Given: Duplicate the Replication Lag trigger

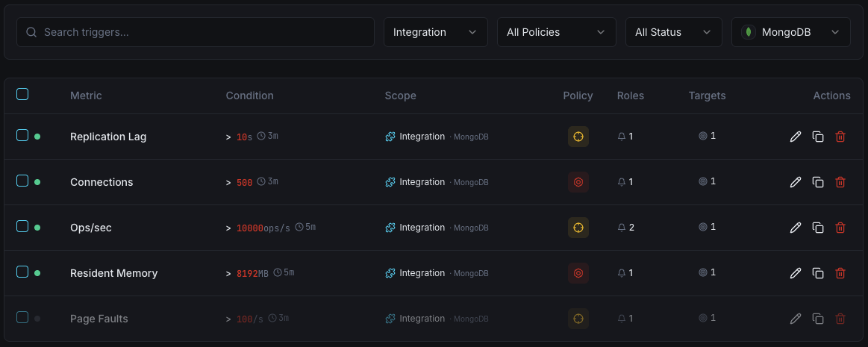Looking at the screenshot, I should 818,137.
